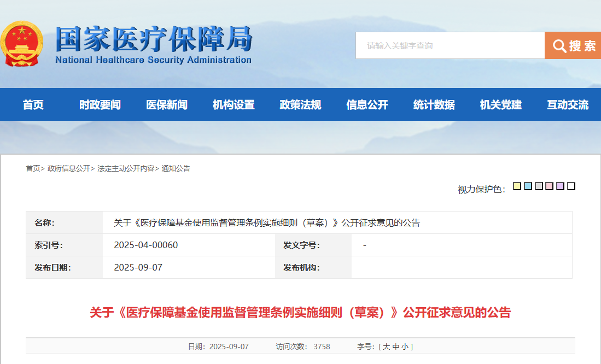
Task: Switch font size to small with 小
Action: tap(404, 347)
